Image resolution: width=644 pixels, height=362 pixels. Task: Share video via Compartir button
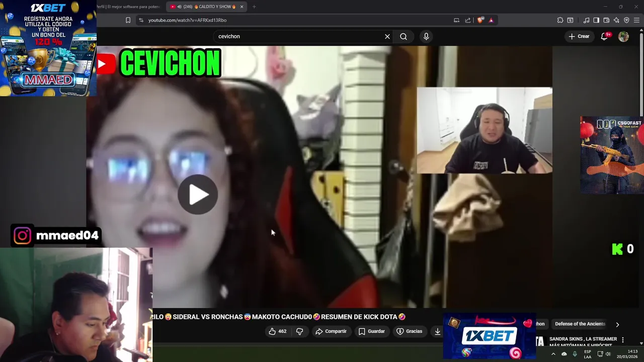point(331,331)
